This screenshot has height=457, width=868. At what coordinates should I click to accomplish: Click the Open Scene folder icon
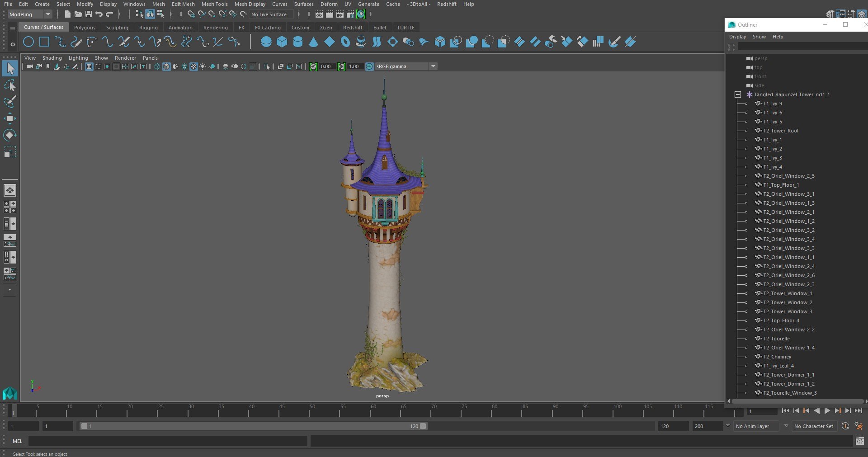[x=78, y=14]
